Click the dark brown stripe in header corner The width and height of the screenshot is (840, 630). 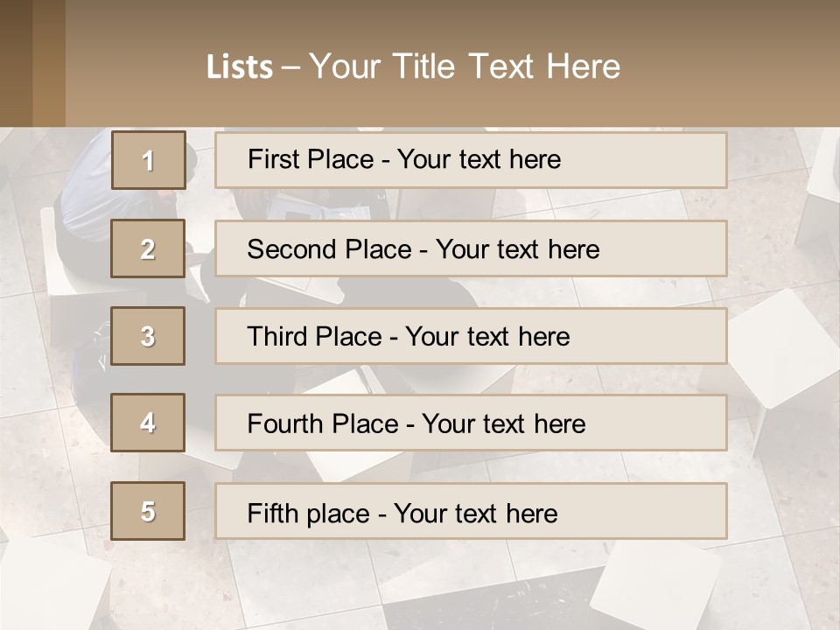(16, 63)
